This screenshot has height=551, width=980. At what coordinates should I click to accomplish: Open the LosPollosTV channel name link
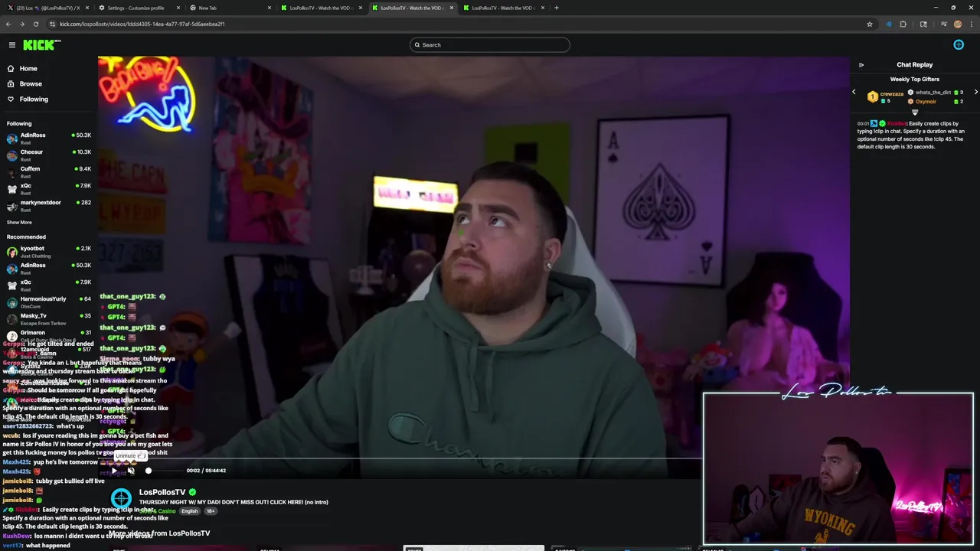click(162, 492)
